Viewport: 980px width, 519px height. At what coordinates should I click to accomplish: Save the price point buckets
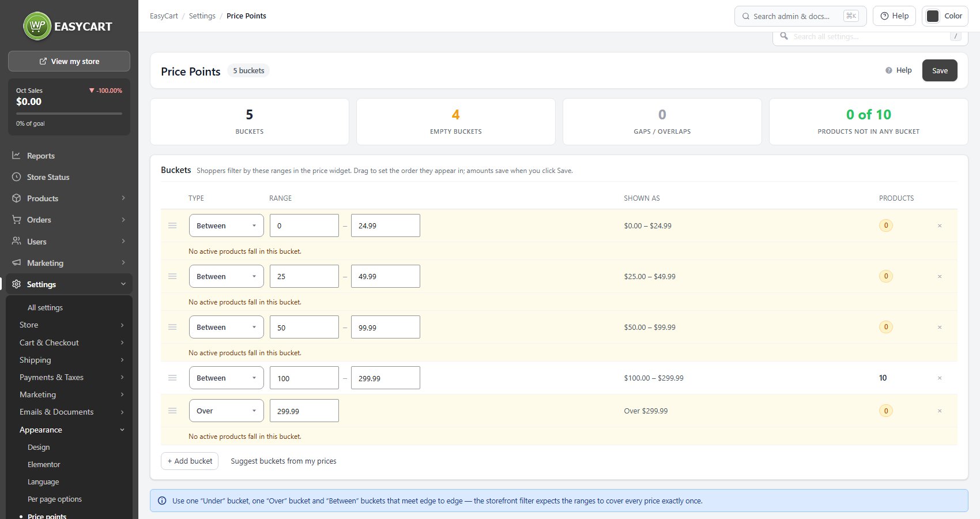coord(940,70)
